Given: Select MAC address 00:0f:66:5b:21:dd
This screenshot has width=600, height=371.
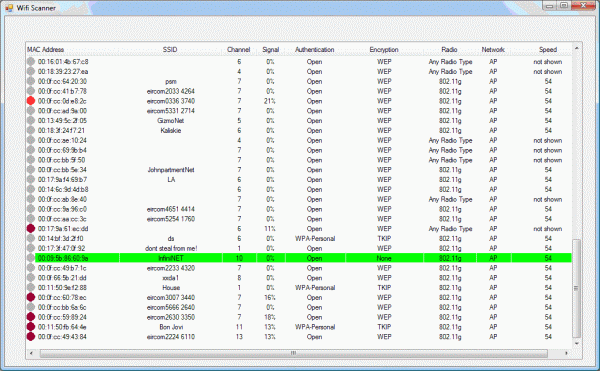Looking at the screenshot, I should point(62,278).
